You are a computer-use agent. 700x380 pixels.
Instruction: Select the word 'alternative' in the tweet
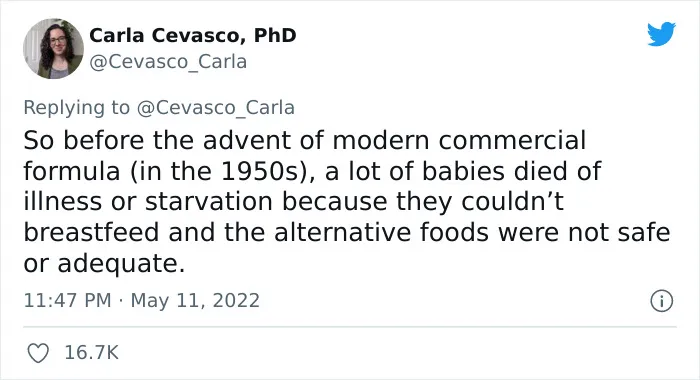click(342, 233)
